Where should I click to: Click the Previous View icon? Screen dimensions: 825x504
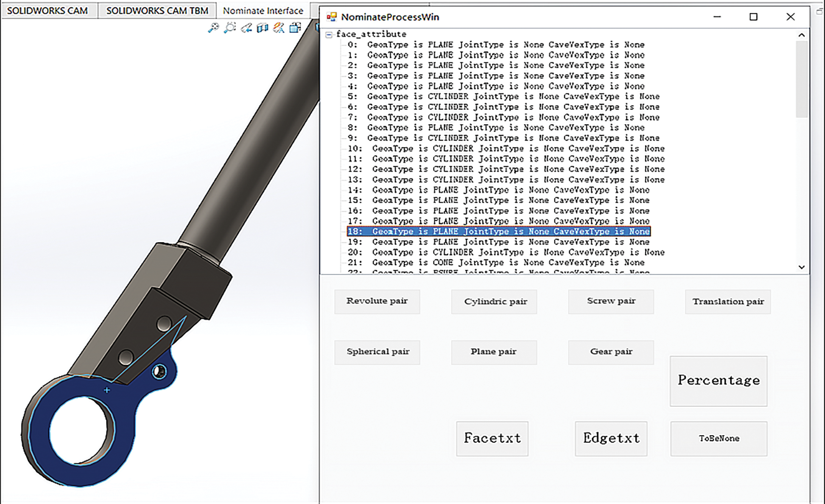246,28
